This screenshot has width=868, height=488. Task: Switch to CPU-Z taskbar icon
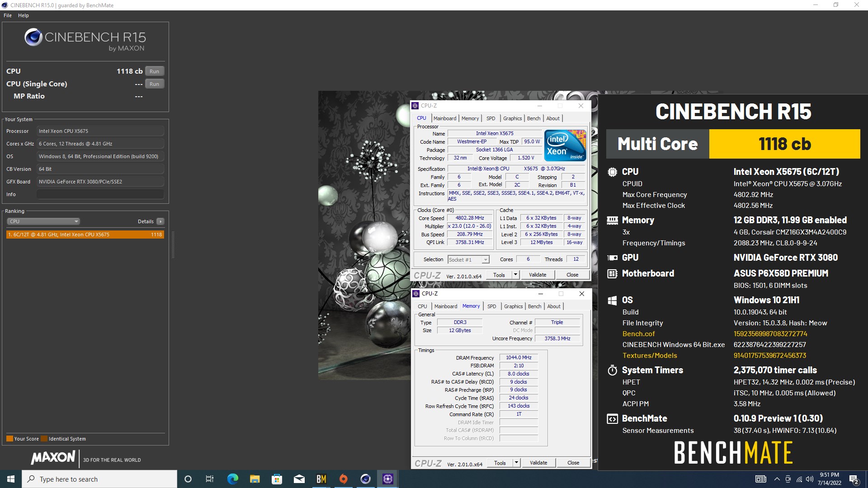coord(387,479)
